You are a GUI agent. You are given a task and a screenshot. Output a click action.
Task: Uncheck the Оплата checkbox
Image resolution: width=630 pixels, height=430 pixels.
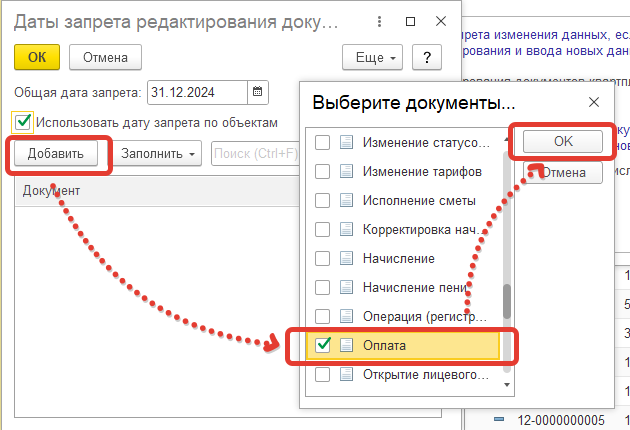coord(323,345)
